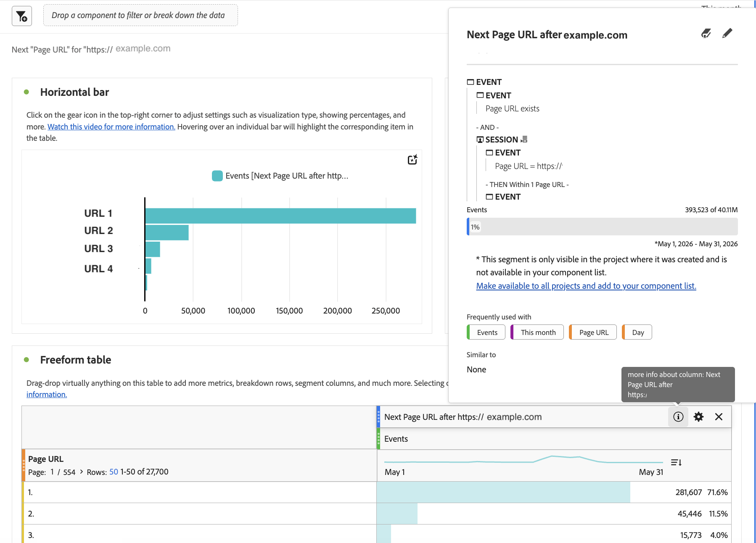Click the 'Make available to all projects' link
This screenshot has width=756, height=543.
(x=586, y=286)
